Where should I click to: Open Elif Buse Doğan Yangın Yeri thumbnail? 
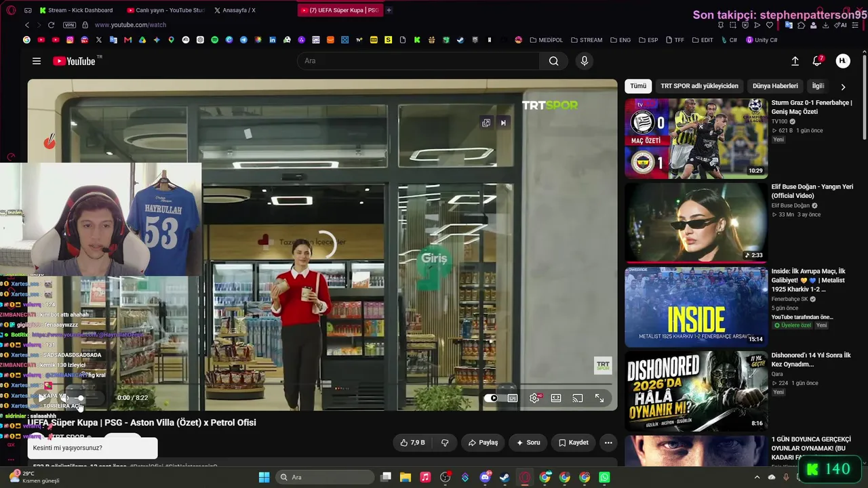[x=696, y=222]
